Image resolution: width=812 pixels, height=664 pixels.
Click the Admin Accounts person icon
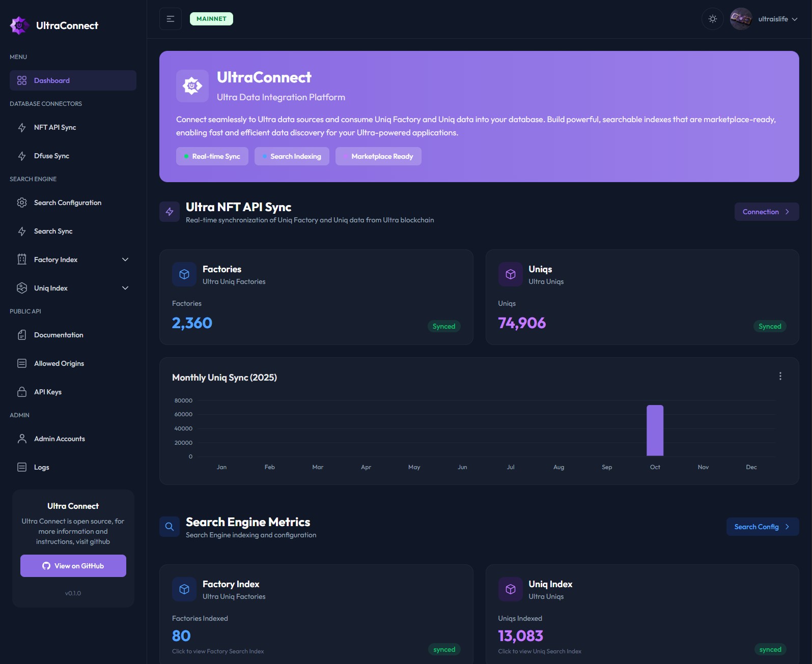click(22, 439)
